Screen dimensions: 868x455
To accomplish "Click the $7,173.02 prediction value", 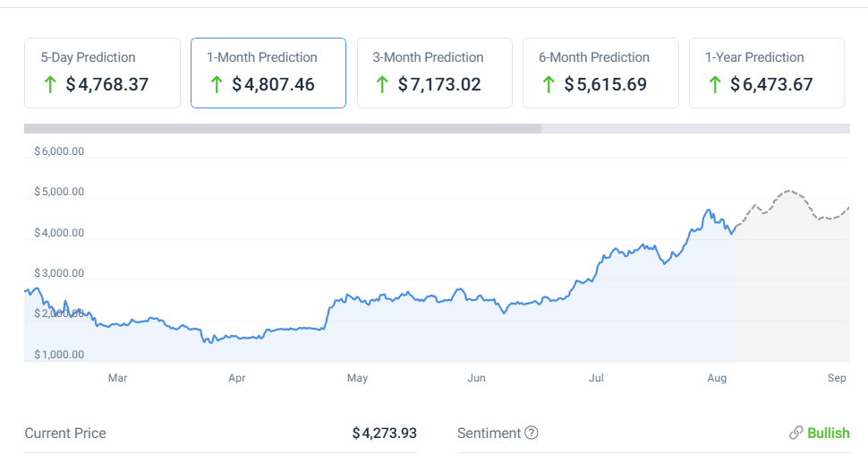I will [x=439, y=84].
